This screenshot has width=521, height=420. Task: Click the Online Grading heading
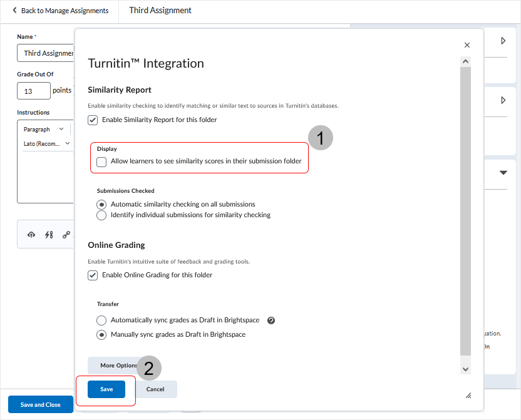coord(116,245)
